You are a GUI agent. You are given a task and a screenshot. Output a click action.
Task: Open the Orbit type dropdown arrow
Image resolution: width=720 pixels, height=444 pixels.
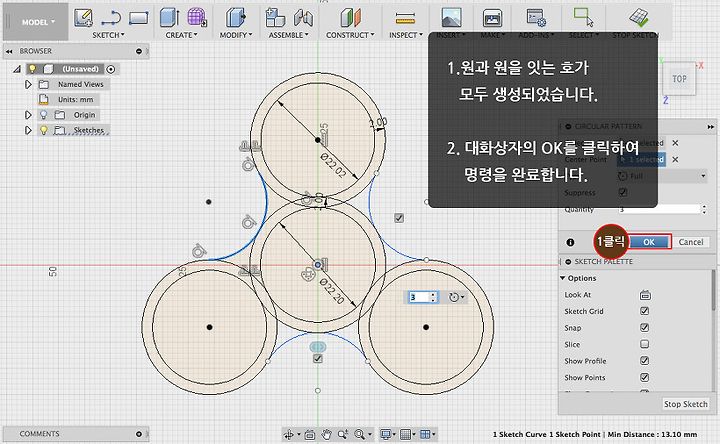pos(299,434)
